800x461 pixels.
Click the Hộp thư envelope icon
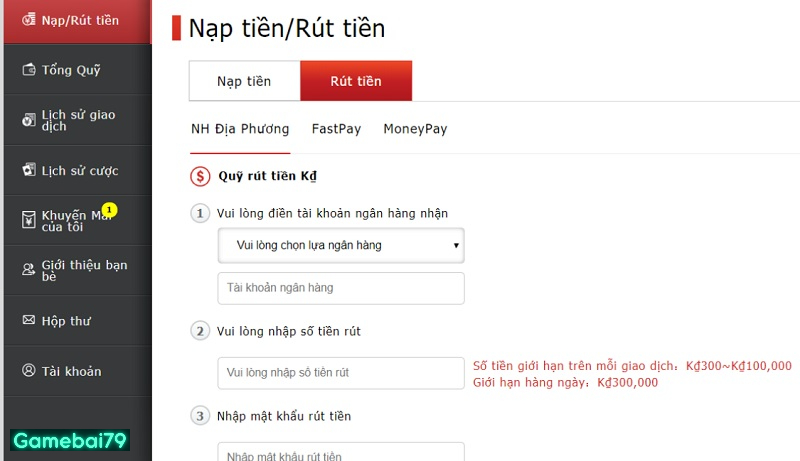pos(29,320)
